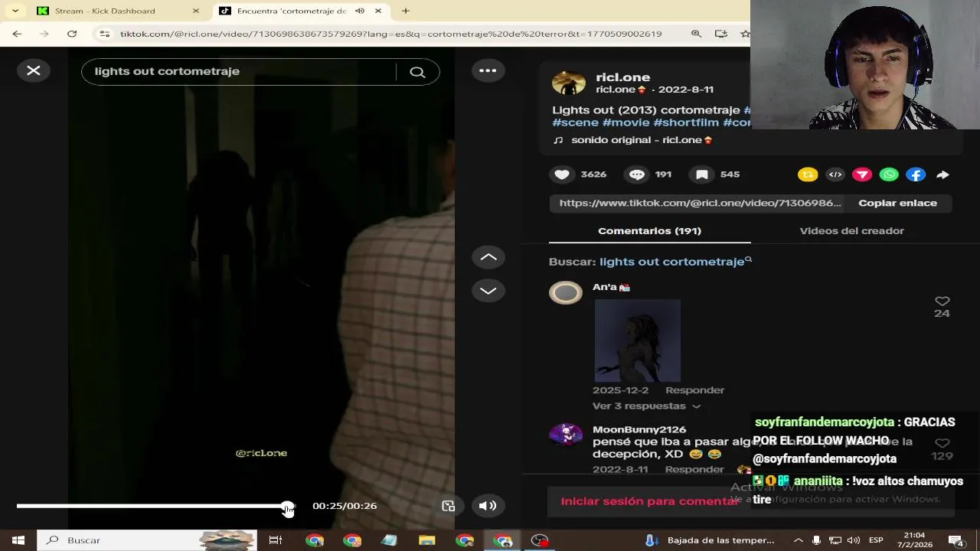
Task: Like An'a's comment with the heart
Action: [942, 301]
